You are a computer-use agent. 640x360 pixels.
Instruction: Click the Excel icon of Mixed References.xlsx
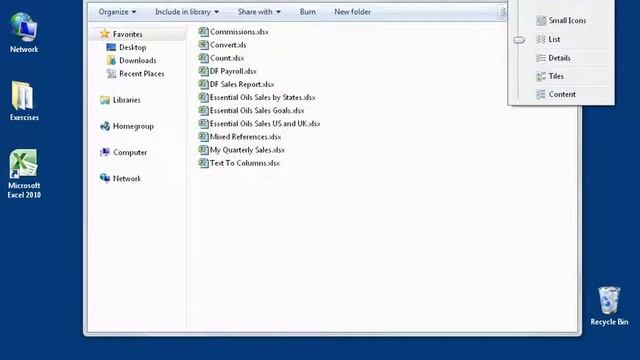point(203,136)
